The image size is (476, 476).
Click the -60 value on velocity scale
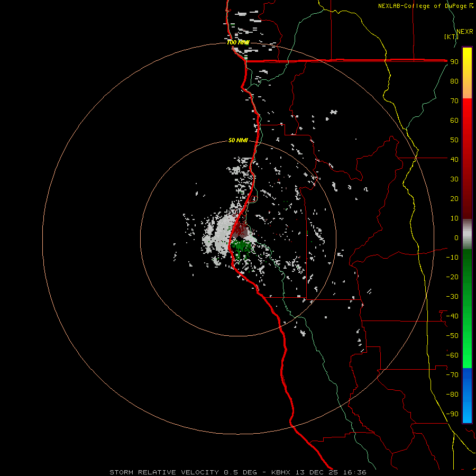click(x=452, y=355)
